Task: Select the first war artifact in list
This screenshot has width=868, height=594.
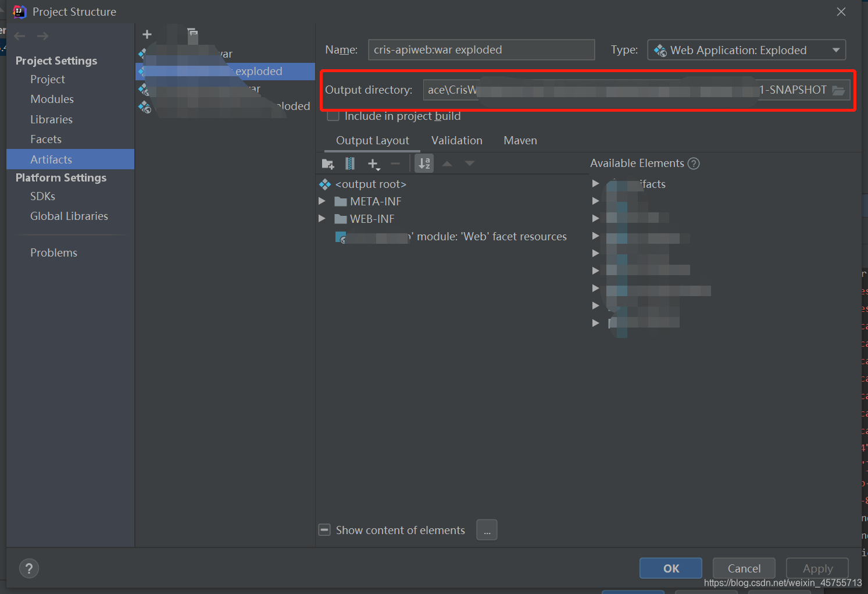Action: click(x=226, y=54)
